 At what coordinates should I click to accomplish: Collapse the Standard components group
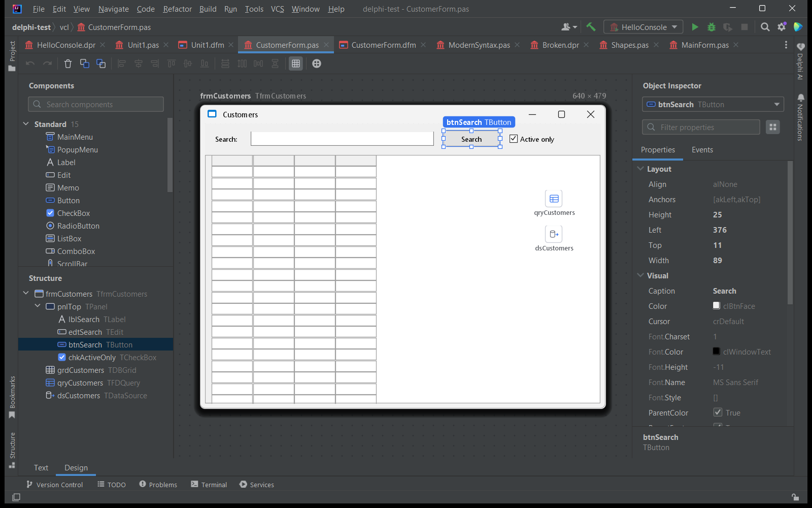(26, 124)
